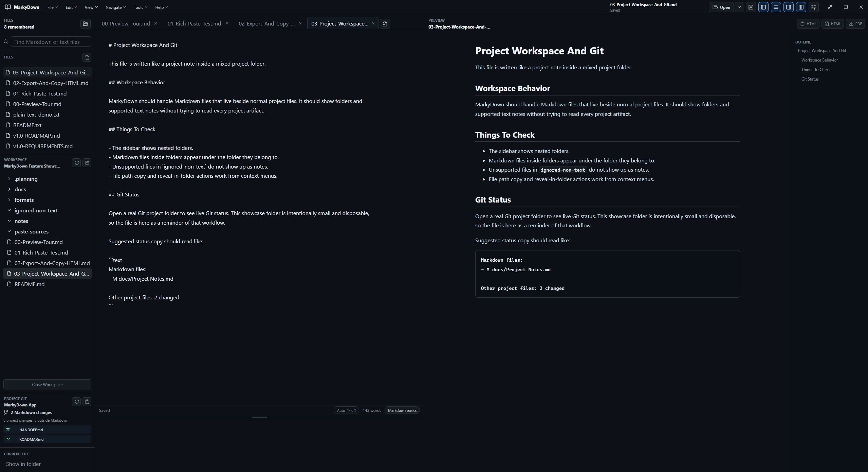Open the Navigate menu

(x=115, y=7)
